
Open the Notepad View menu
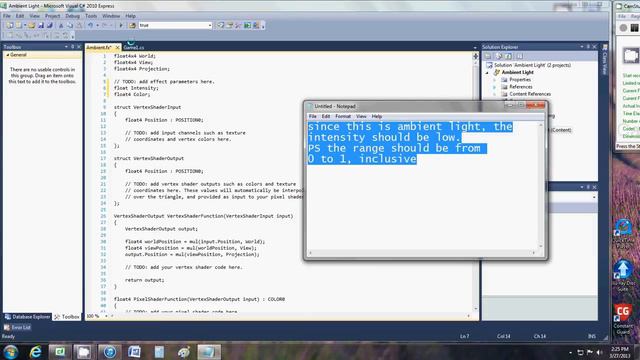(x=361, y=116)
